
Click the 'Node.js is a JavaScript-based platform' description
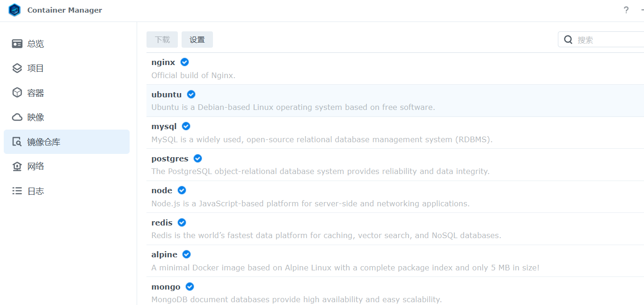click(x=310, y=203)
